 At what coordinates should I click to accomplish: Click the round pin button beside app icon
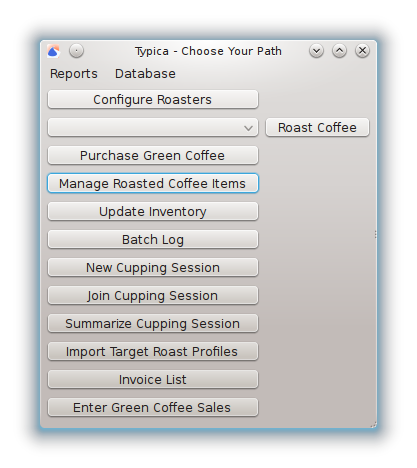[x=76, y=51]
